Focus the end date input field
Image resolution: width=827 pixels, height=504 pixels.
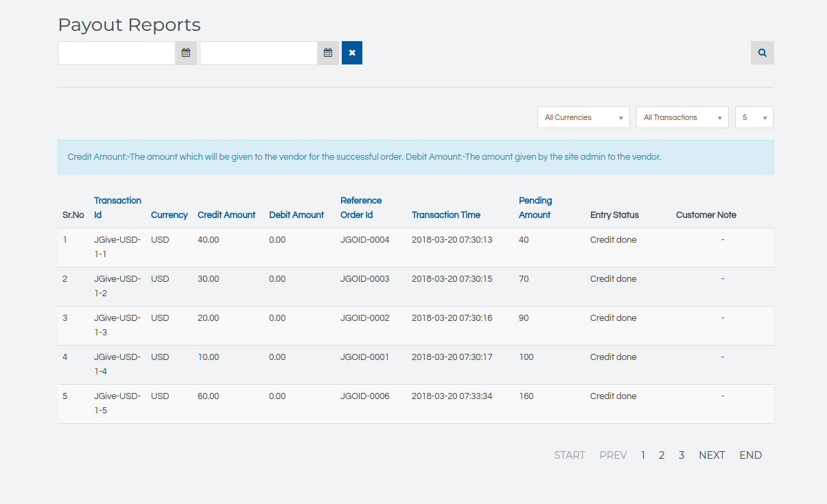[x=259, y=53]
